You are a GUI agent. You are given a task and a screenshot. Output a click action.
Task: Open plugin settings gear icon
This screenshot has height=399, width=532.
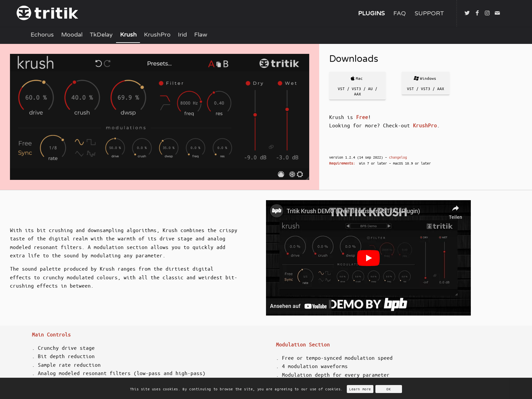pos(300,174)
